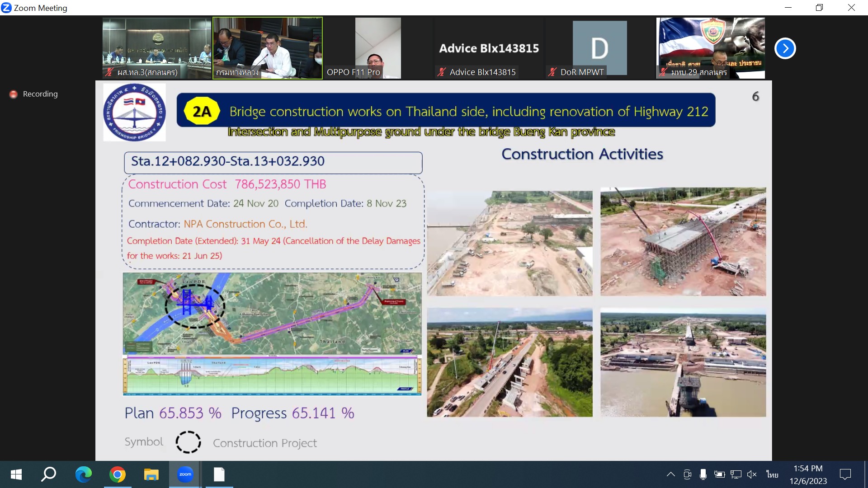868x488 pixels.
Task: Open the Windows Start menu
Action: (x=16, y=474)
